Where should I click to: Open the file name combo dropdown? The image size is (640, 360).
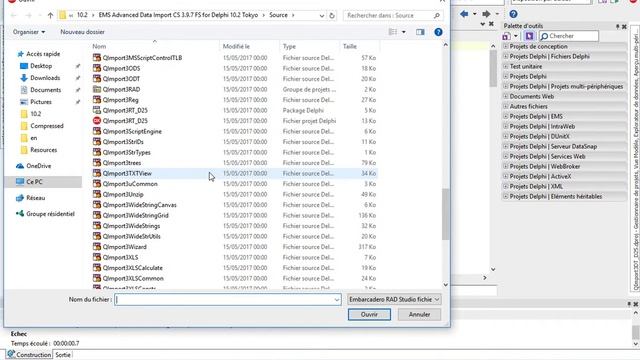pyautogui.click(x=337, y=300)
